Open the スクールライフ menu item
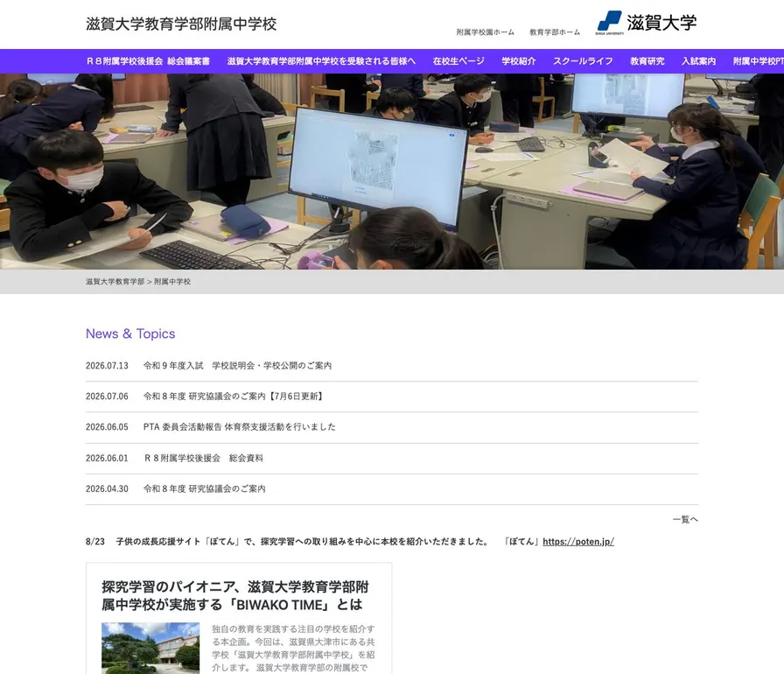The image size is (784, 674). (x=583, y=61)
